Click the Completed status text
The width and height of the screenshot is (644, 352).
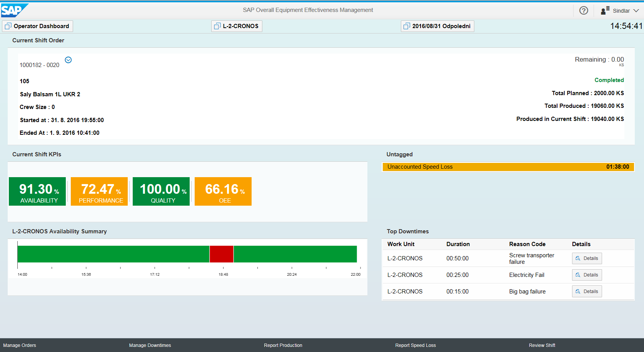609,80
